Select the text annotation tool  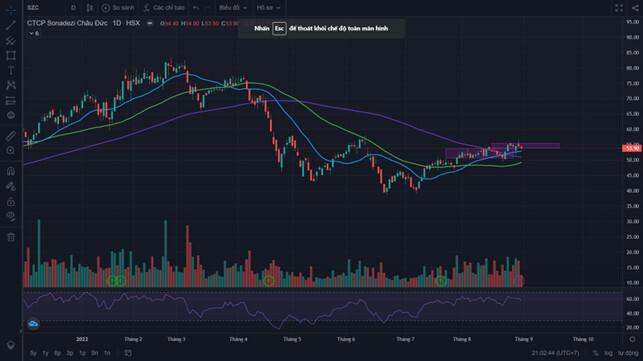point(11,71)
